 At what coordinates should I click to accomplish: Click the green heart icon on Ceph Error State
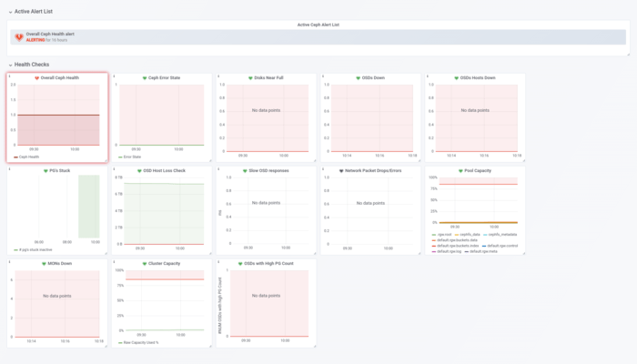point(145,78)
